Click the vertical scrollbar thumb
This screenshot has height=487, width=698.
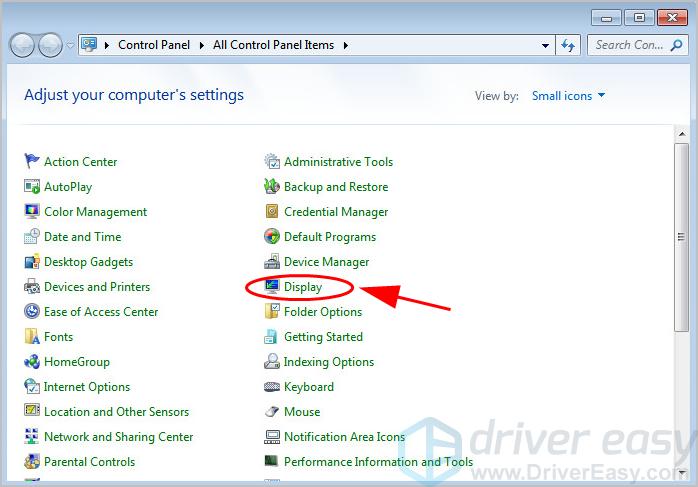pos(682,237)
